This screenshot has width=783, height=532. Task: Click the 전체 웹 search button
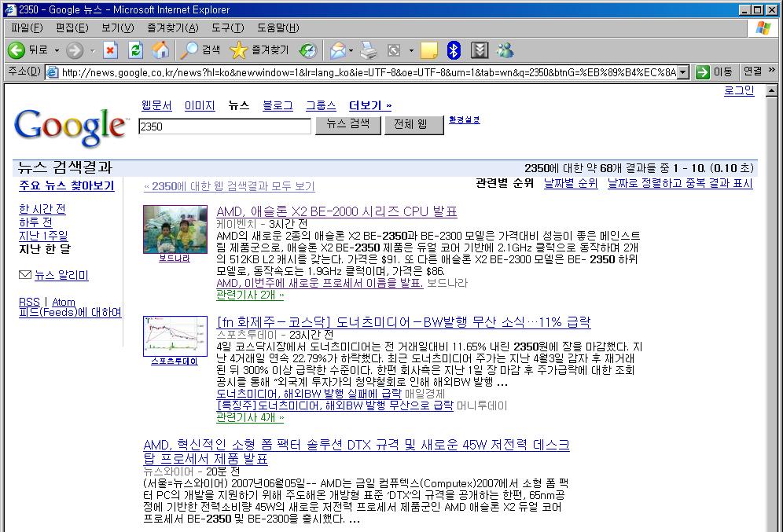(x=410, y=124)
